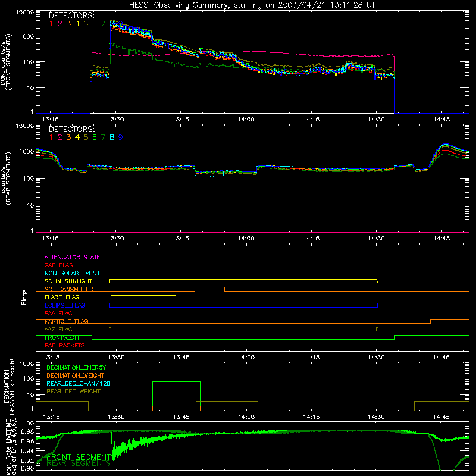
Task: Select yellow detector 4 in front segments legend
Action: (x=77, y=24)
